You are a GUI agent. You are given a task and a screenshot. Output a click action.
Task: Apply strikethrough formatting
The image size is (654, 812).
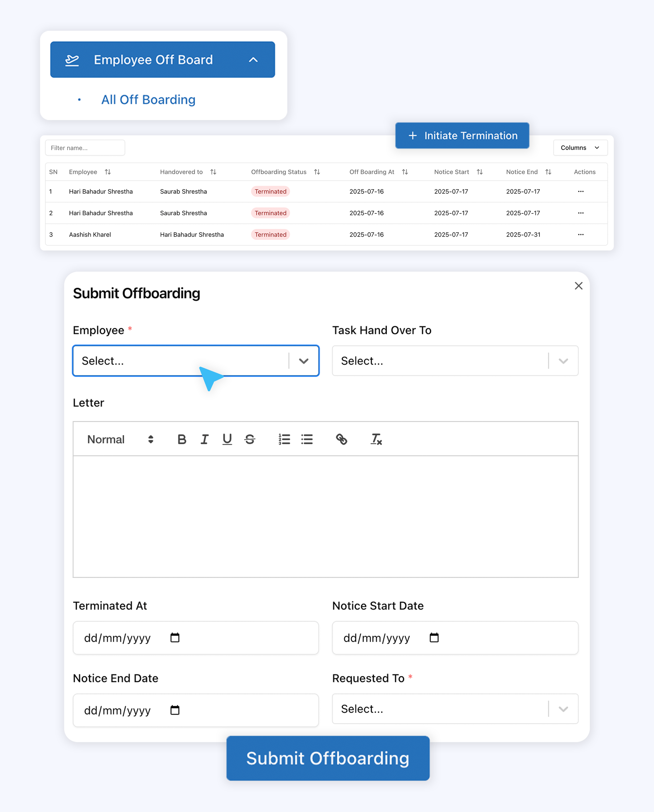(x=250, y=439)
